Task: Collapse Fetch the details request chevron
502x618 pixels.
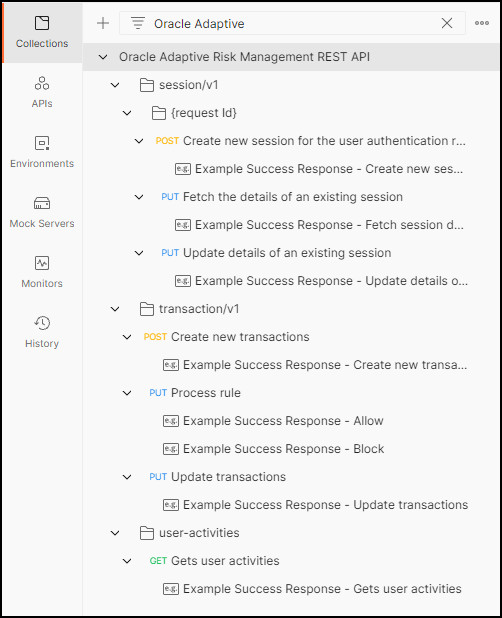Action: pyautogui.click(x=139, y=197)
